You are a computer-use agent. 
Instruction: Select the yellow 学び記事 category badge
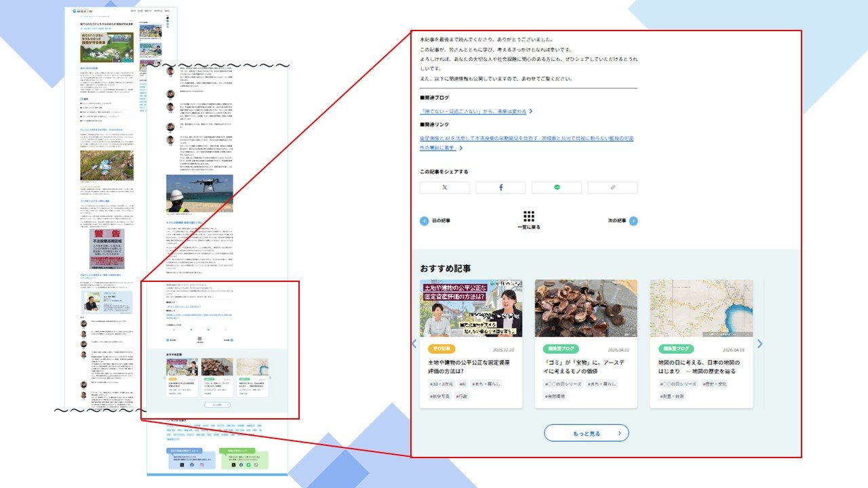coord(441,349)
